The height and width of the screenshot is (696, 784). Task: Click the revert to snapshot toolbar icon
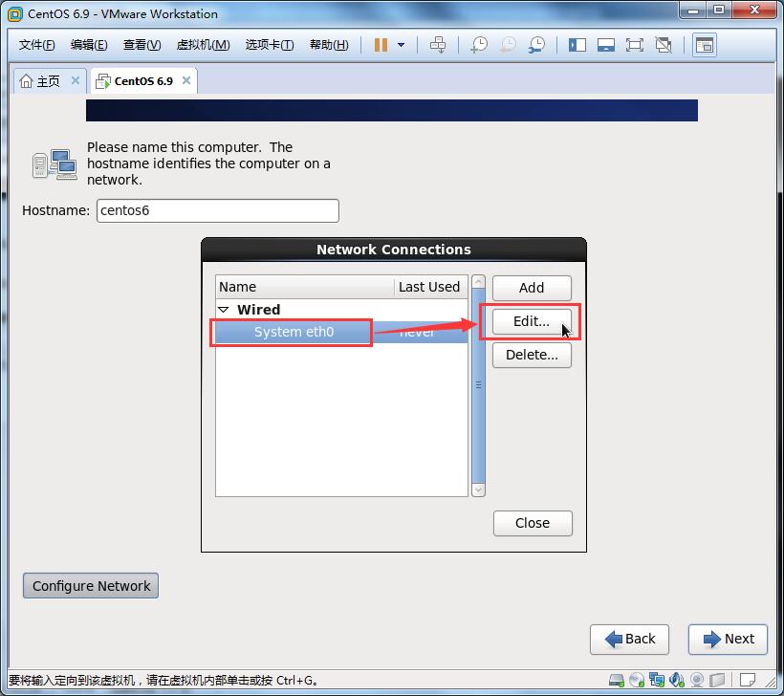coord(508,45)
